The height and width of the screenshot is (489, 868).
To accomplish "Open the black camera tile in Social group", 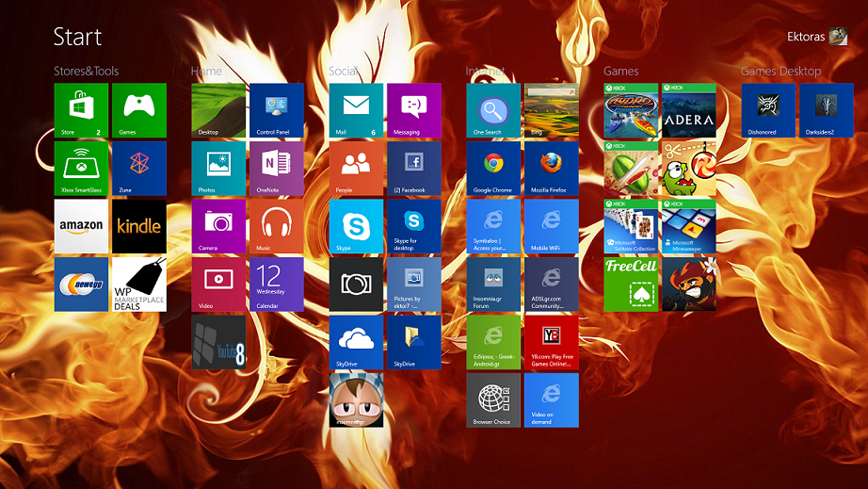I will pos(356,285).
